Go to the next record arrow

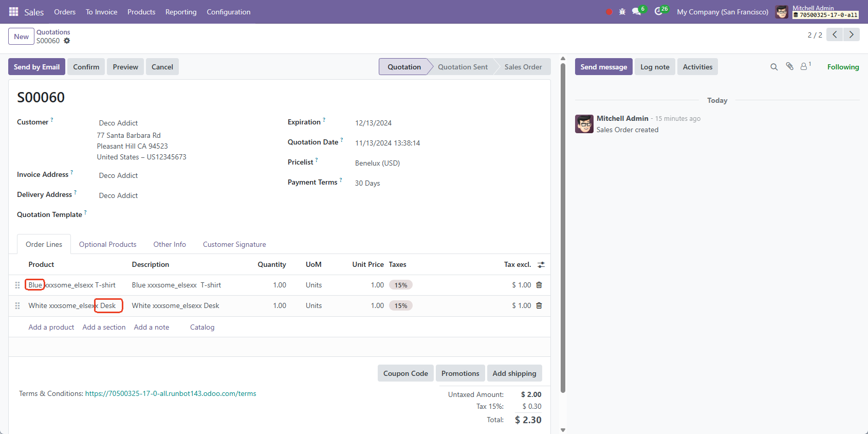coord(852,34)
